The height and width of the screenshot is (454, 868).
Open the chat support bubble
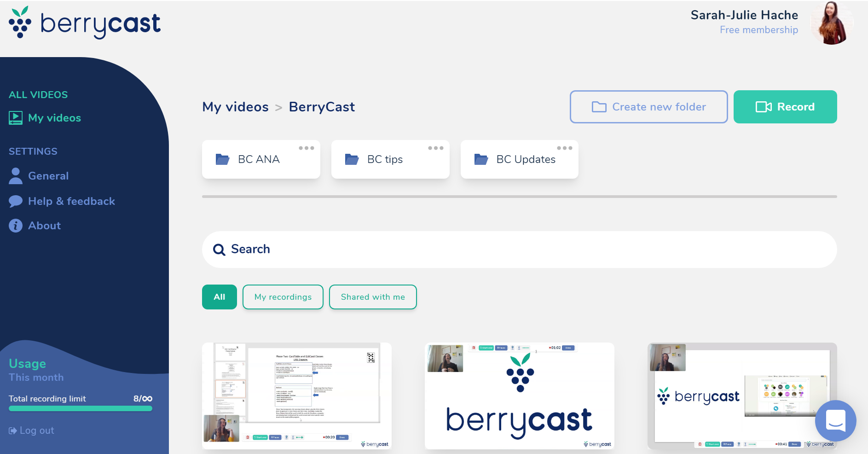835,420
